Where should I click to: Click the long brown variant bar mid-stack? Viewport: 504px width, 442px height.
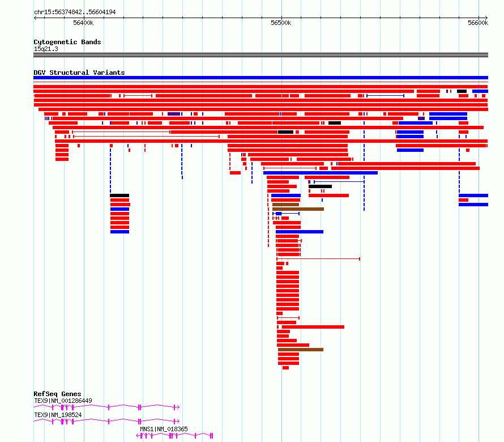(298, 209)
